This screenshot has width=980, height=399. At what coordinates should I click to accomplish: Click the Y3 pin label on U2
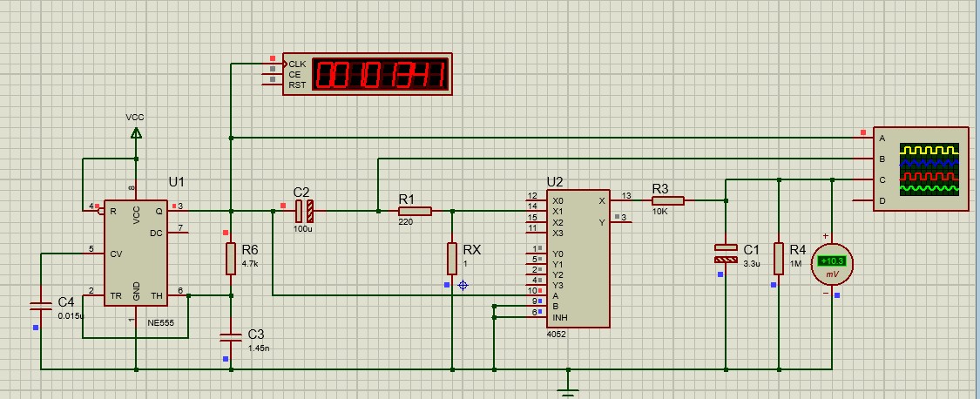[558, 285]
